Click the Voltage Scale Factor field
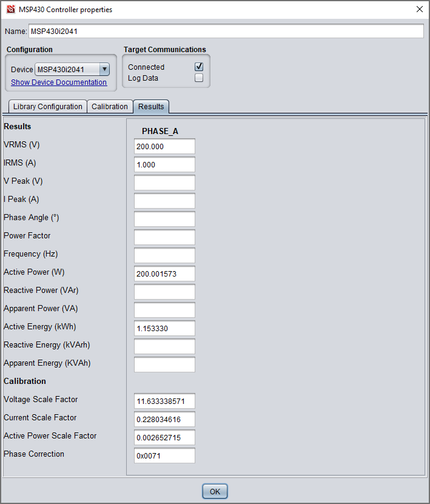This screenshot has width=430, height=504. tap(164, 401)
